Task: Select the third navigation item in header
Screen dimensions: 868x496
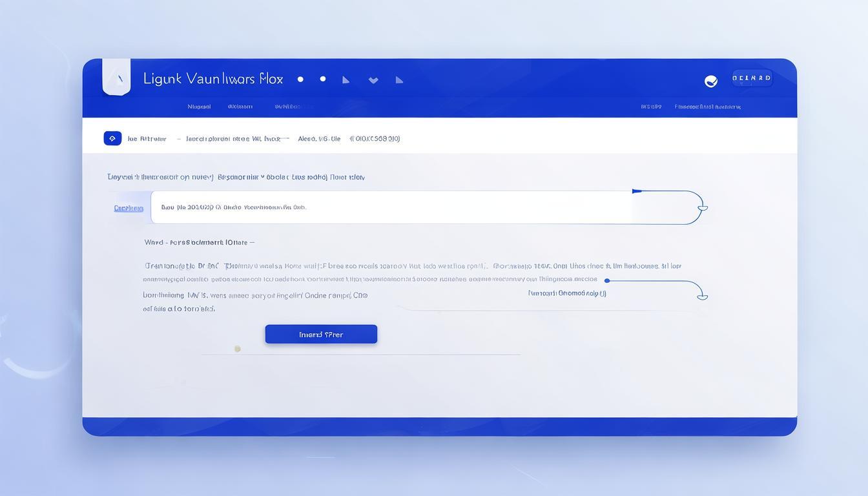Action: [287, 107]
